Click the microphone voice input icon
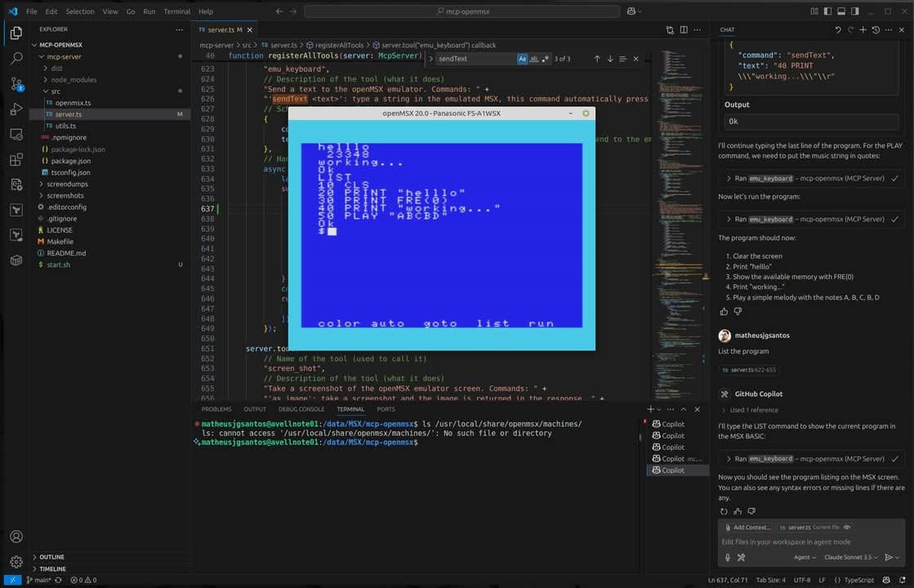This screenshot has width=914, height=588. 728,557
